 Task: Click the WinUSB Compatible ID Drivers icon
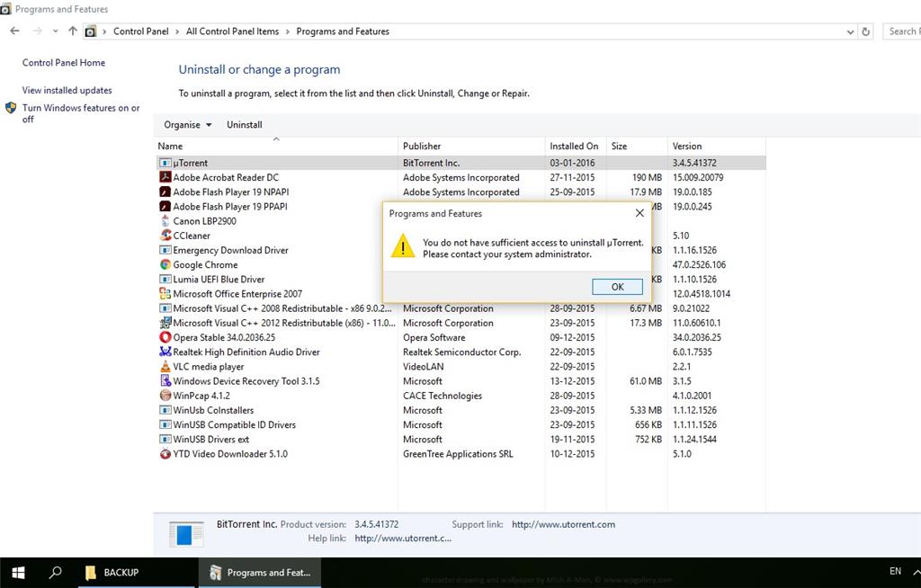165,424
